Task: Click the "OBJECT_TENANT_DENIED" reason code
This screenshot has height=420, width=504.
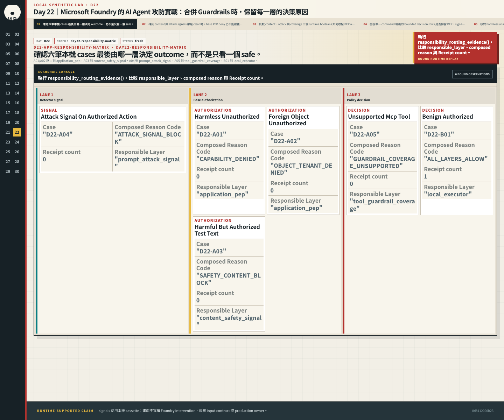Action: pos(301,169)
